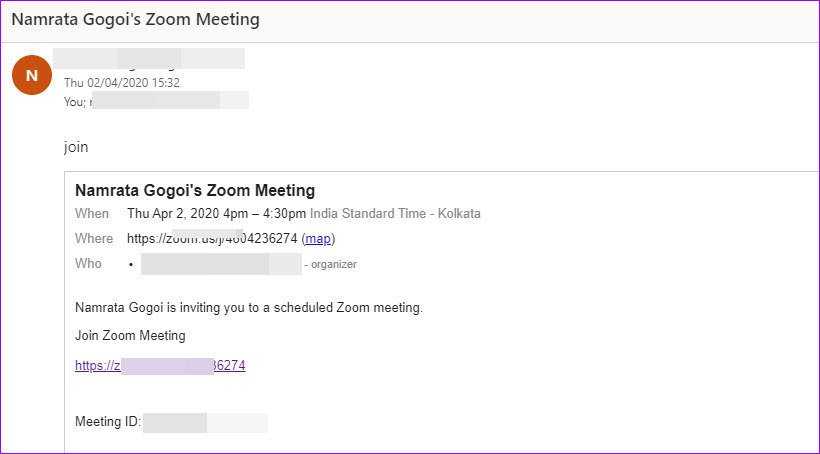Click the "Who" field label

pos(88,264)
